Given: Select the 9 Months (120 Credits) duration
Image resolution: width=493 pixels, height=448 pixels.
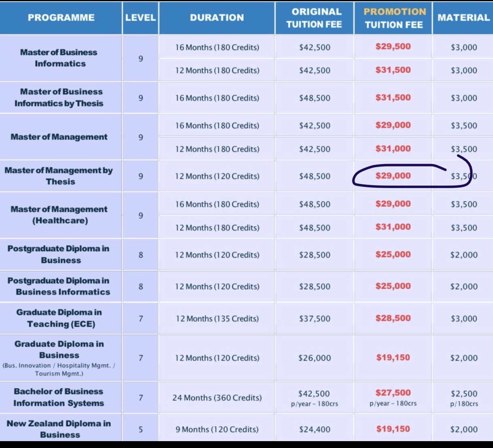Looking at the screenshot, I should (x=217, y=429).
